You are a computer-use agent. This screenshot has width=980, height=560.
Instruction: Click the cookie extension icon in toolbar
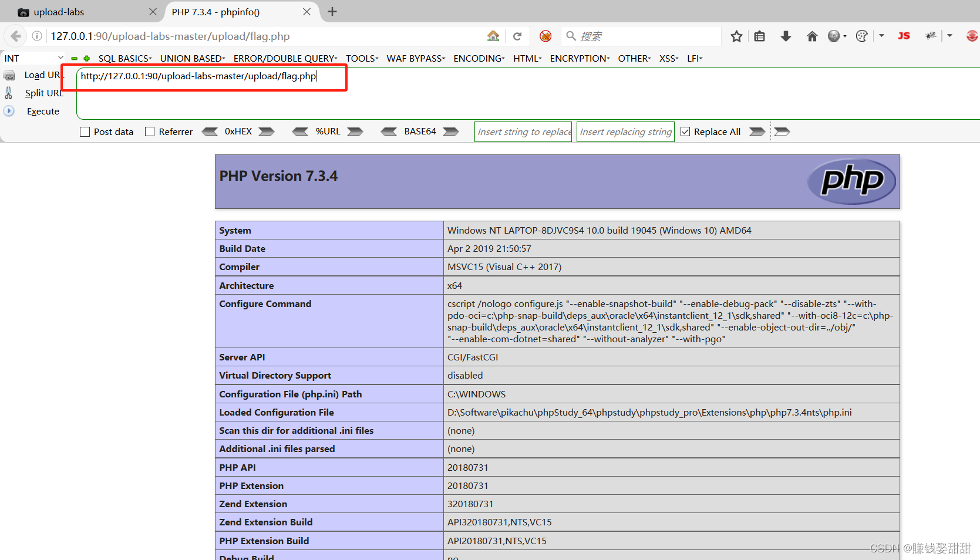click(861, 36)
